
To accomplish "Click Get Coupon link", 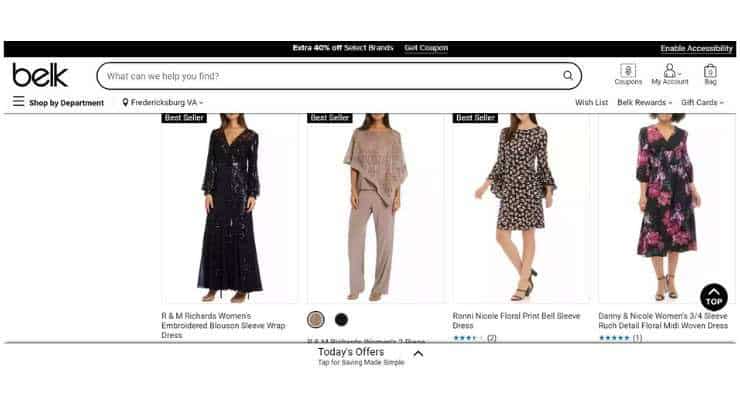I will pyautogui.click(x=426, y=48).
